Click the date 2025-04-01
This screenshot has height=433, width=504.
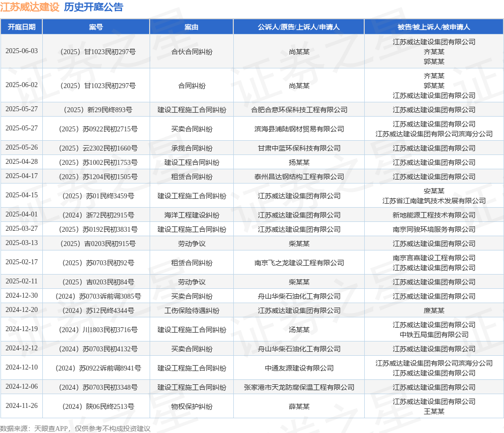(x=22, y=214)
